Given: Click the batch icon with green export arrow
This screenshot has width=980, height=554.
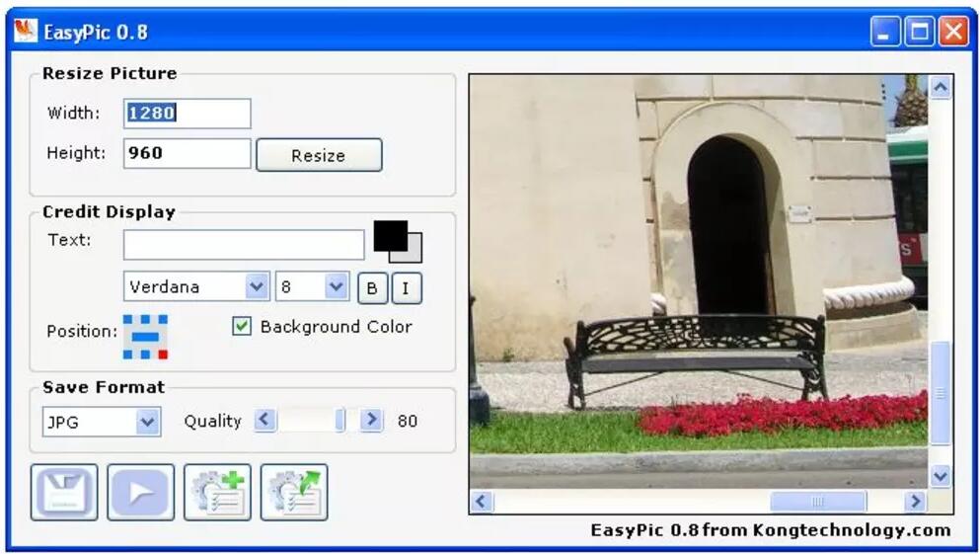Looking at the screenshot, I should 294,492.
